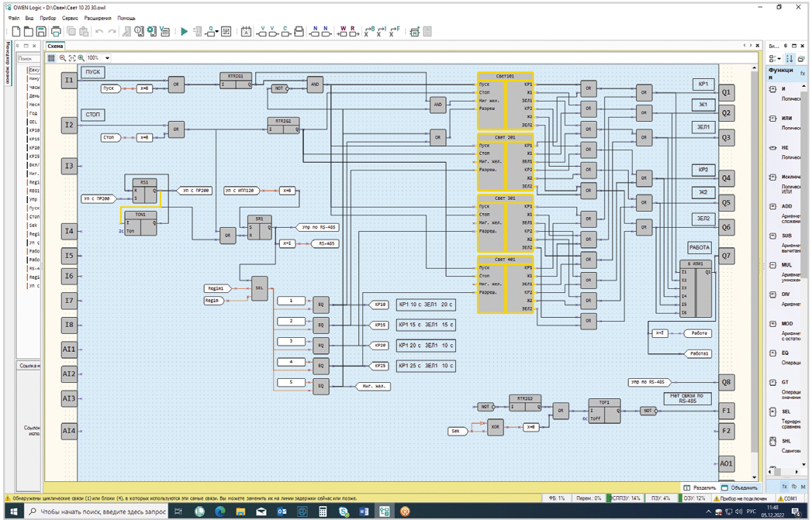Switch to the Схема tab
Screen dimensions: 812x520
[x=55, y=46]
